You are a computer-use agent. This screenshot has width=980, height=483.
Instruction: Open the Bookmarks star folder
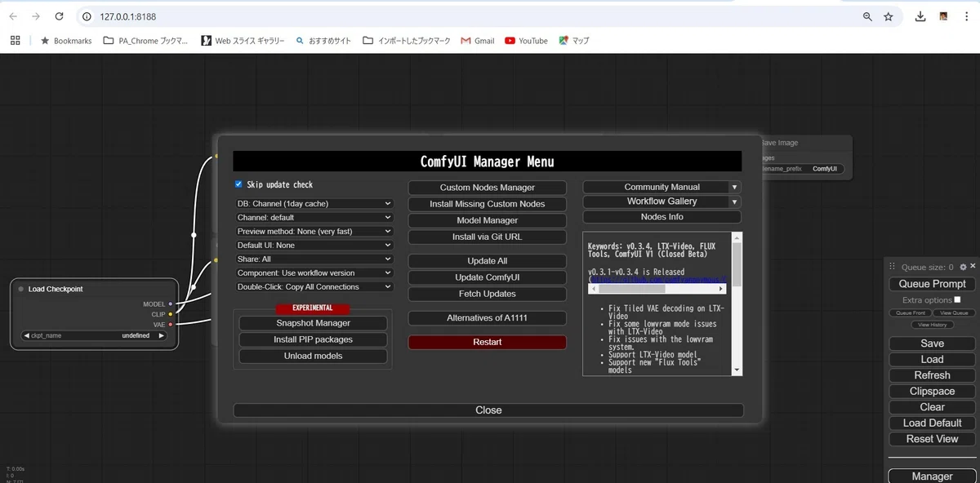(66, 41)
